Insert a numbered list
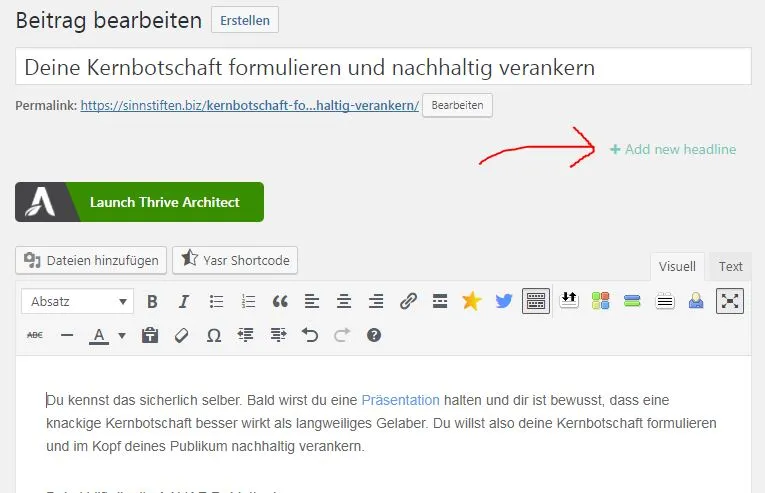This screenshot has width=765, height=493. (248, 302)
